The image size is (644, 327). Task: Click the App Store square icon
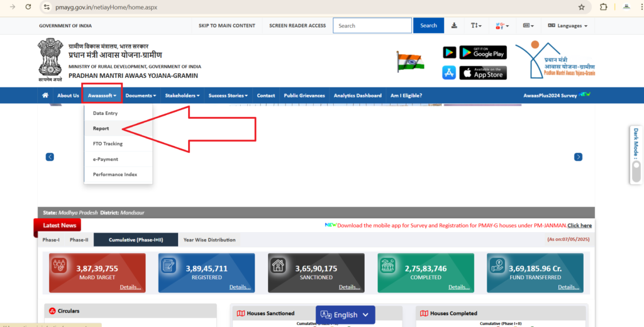tap(449, 73)
